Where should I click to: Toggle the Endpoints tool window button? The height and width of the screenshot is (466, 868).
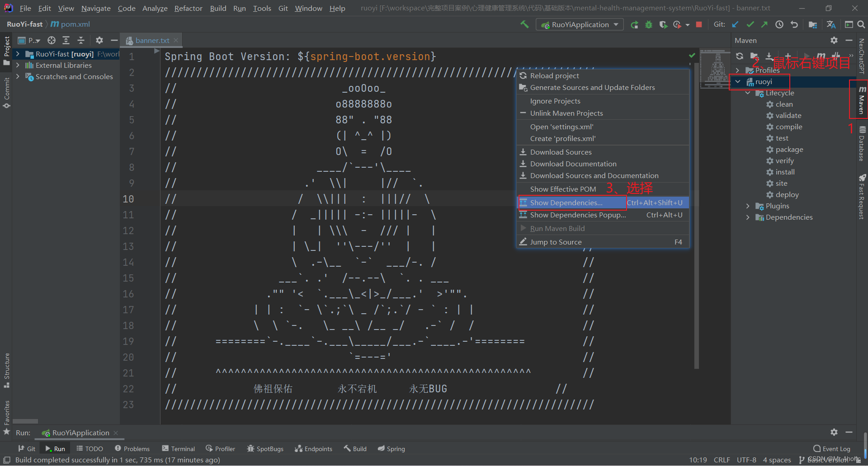pos(314,449)
